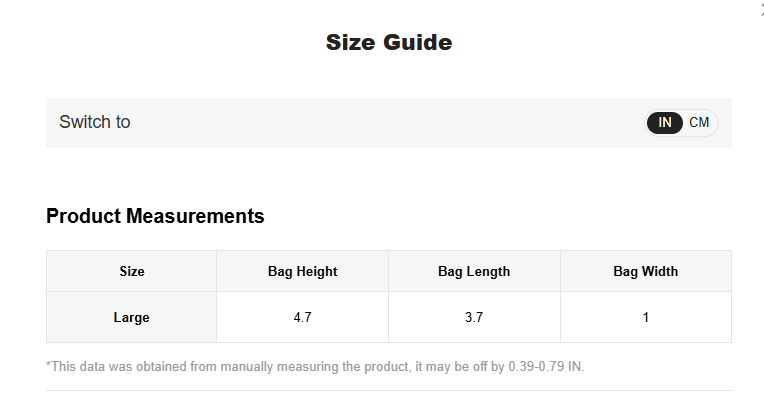Select the Bag Width column header
Viewport: 764px width, 414px height.
[x=646, y=271]
